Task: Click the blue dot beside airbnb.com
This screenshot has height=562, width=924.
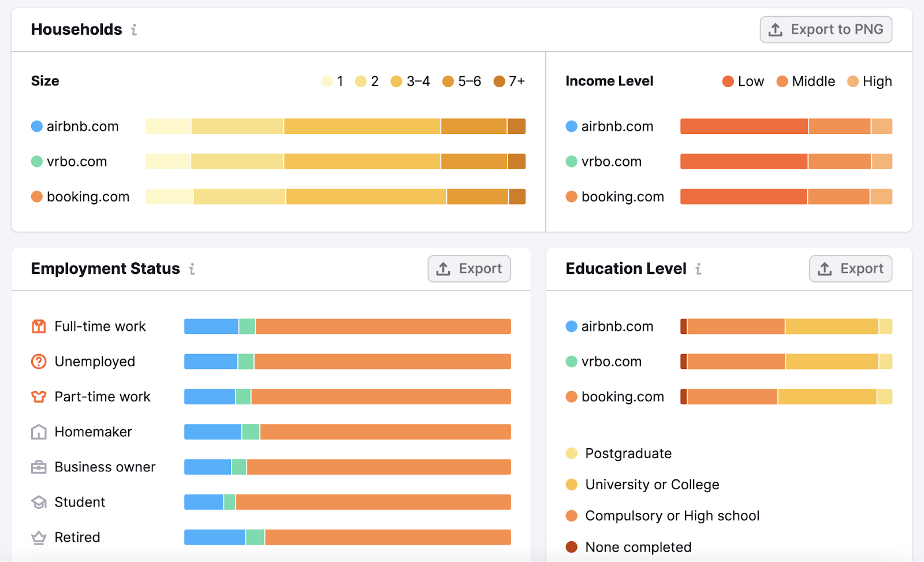Action: 36,126
